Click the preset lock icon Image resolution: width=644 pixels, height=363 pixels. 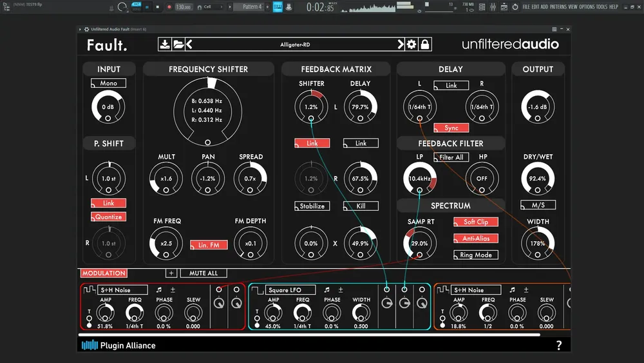click(x=425, y=44)
